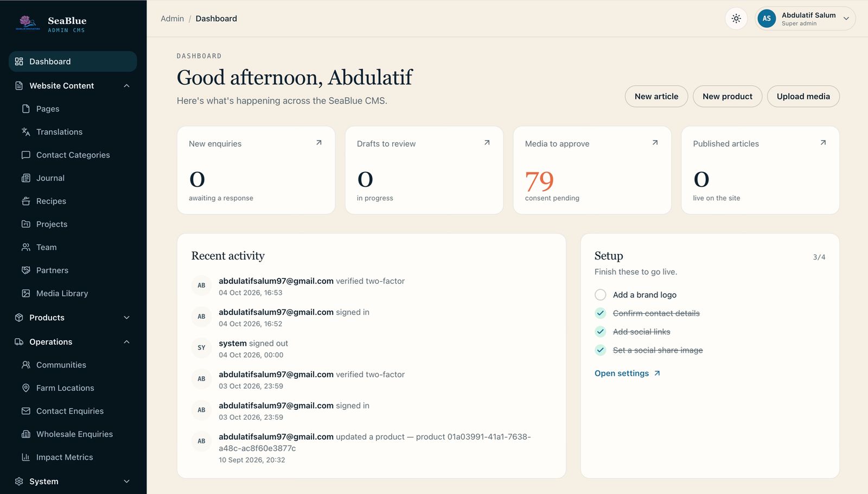Click the System gear icon
The image size is (868, 494).
point(19,482)
